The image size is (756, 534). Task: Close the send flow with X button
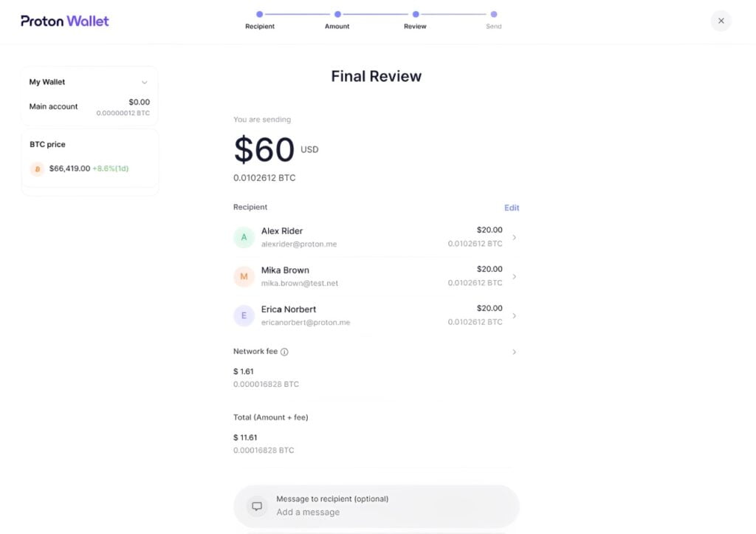click(721, 21)
